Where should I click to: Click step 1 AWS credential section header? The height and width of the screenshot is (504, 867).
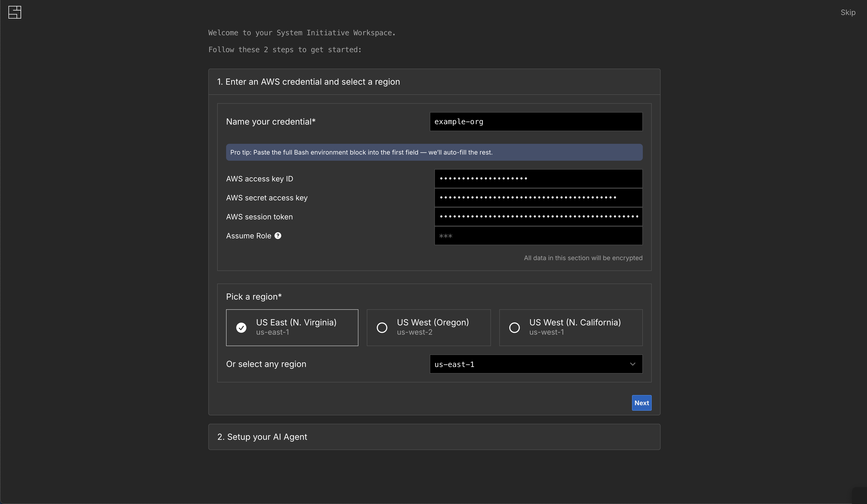point(434,82)
